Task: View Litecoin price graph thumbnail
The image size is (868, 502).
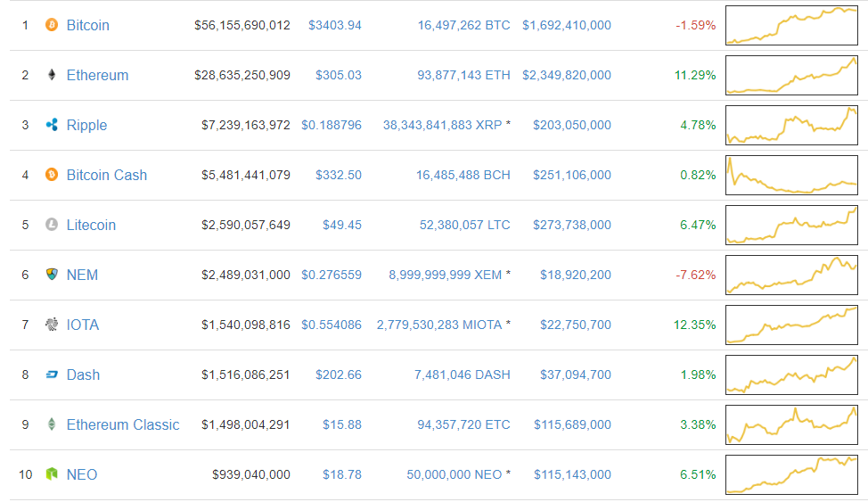Action: point(791,225)
